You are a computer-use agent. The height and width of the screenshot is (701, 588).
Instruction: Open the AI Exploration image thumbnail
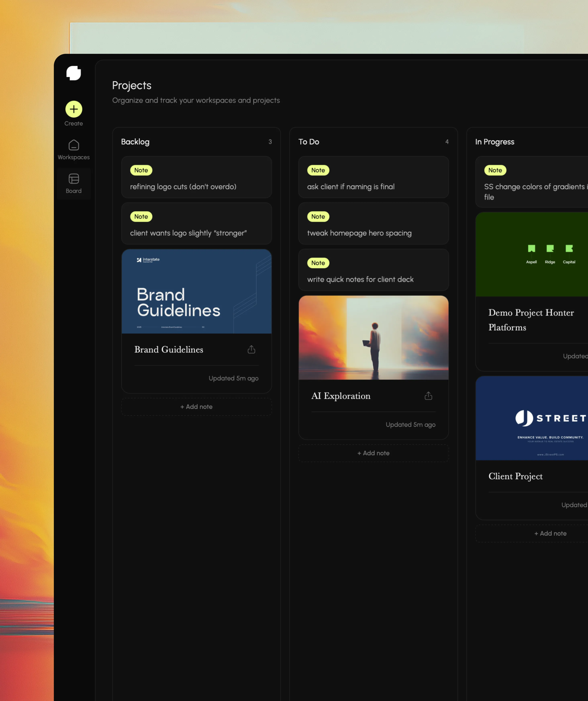tap(373, 337)
